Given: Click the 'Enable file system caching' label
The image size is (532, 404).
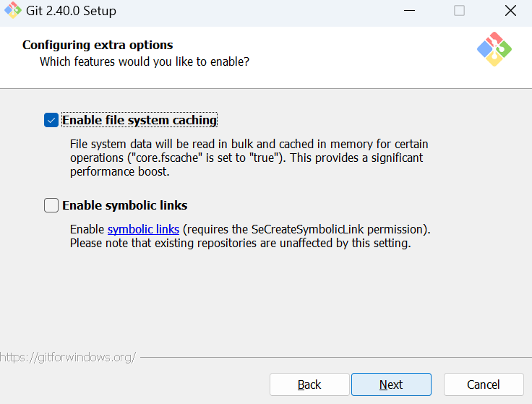Looking at the screenshot, I should (x=140, y=120).
